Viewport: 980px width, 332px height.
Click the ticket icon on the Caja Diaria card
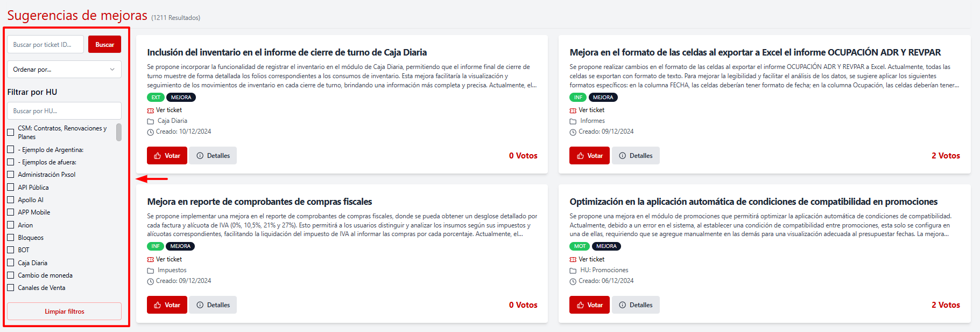(x=151, y=110)
